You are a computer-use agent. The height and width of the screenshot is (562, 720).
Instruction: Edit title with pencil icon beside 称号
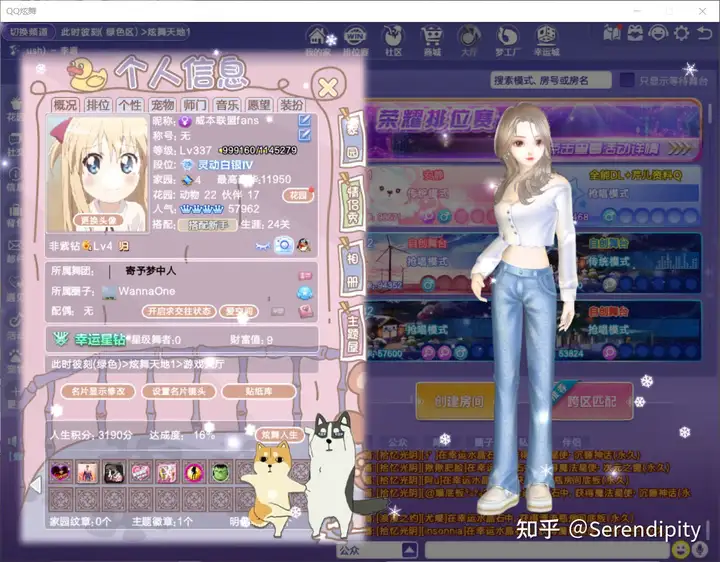(x=304, y=135)
